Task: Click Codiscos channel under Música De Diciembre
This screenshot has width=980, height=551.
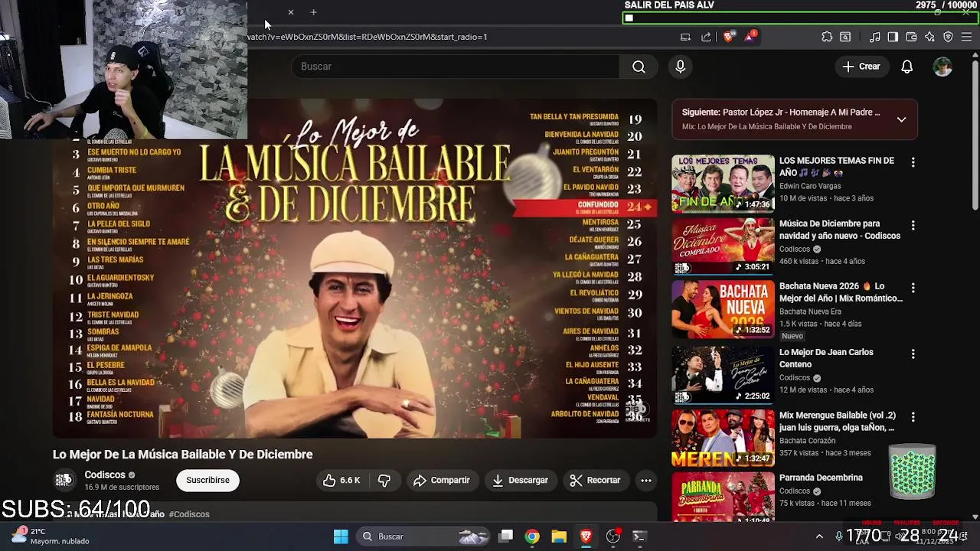Action: point(795,249)
